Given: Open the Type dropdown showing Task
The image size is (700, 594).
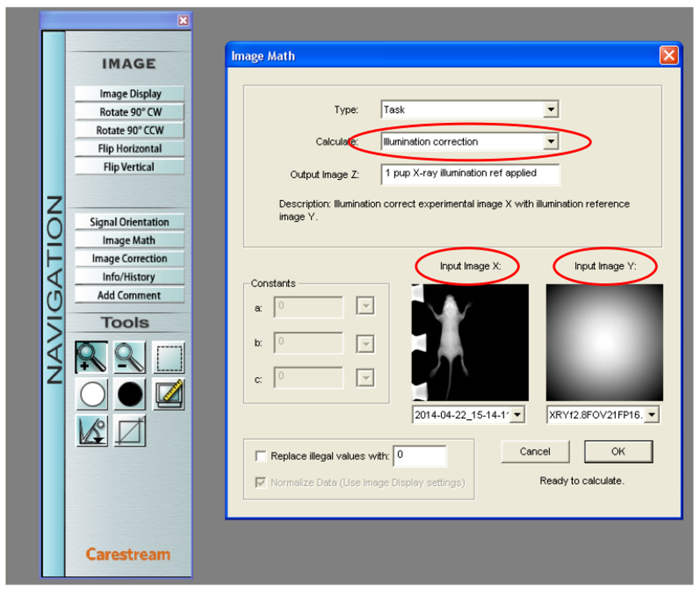Looking at the screenshot, I should tap(551, 110).
